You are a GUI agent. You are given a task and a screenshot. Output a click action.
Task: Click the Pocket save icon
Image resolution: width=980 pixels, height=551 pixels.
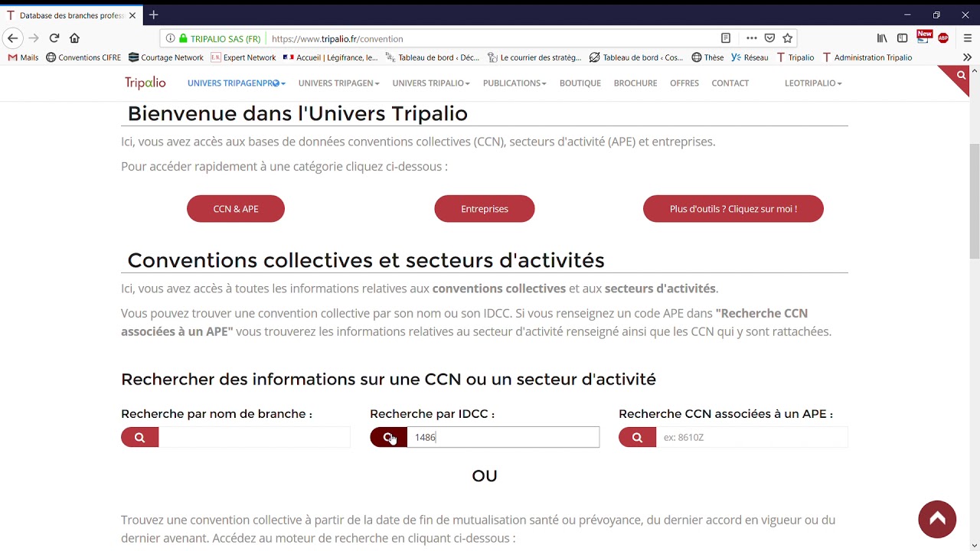(x=769, y=38)
